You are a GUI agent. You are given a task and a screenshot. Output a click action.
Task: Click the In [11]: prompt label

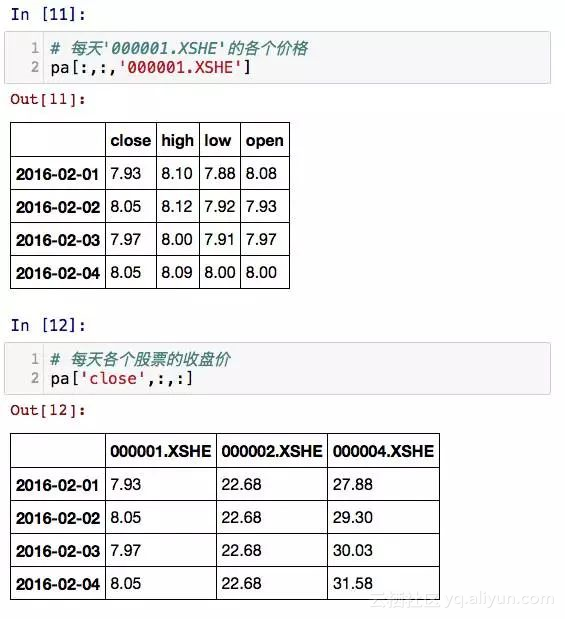(48, 15)
